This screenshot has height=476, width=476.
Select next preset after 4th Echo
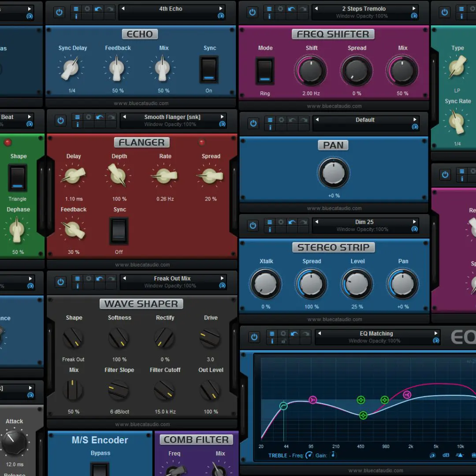221,8
